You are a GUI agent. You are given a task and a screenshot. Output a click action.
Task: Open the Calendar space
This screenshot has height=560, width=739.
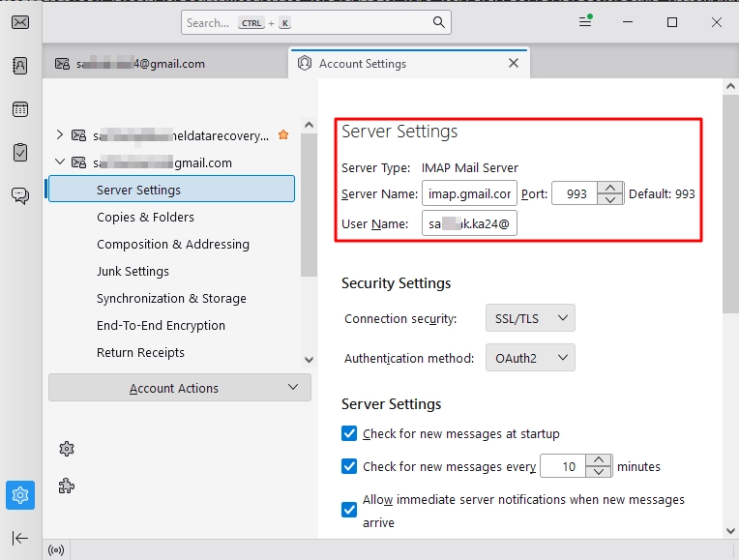(x=19, y=109)
